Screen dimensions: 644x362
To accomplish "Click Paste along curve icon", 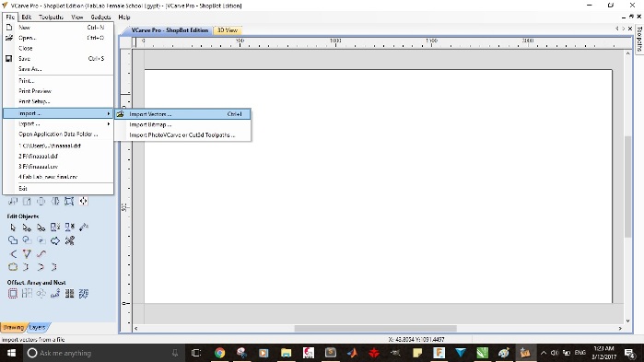I will click(x=55, y=294).
